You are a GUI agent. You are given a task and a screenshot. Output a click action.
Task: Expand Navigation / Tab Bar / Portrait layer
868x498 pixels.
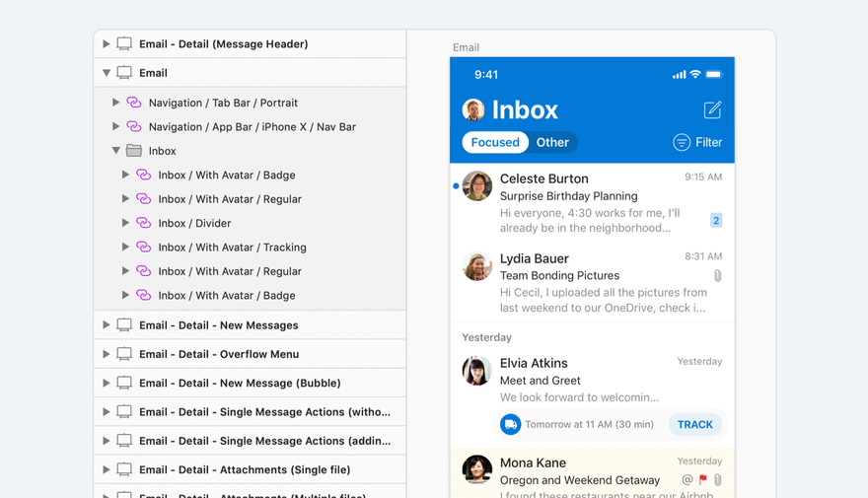click(115, 103)
